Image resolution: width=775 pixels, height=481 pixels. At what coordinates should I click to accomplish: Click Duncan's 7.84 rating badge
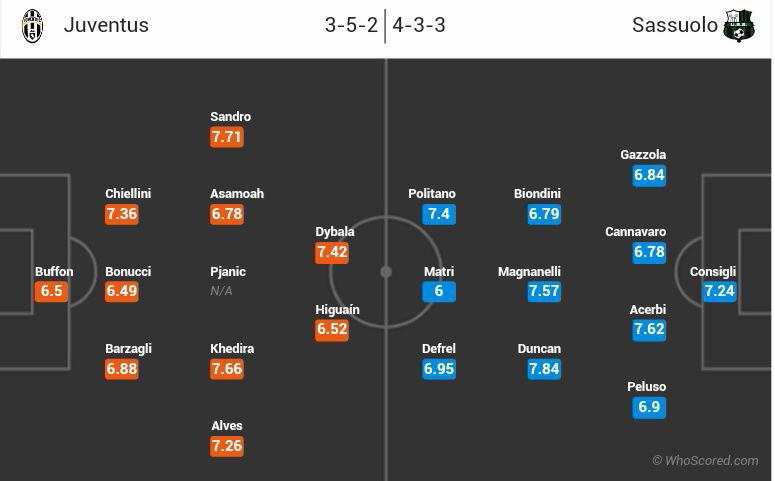pyautogui.click(x=544, y=369)
